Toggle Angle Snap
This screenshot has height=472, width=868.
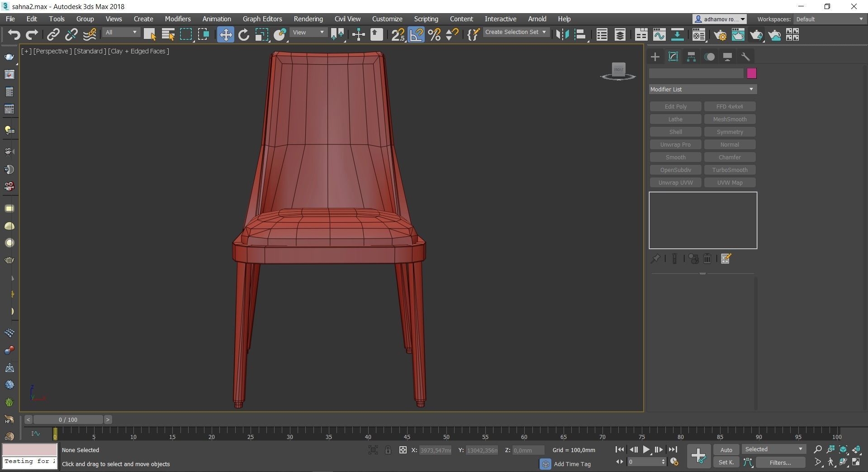point(416,35)
